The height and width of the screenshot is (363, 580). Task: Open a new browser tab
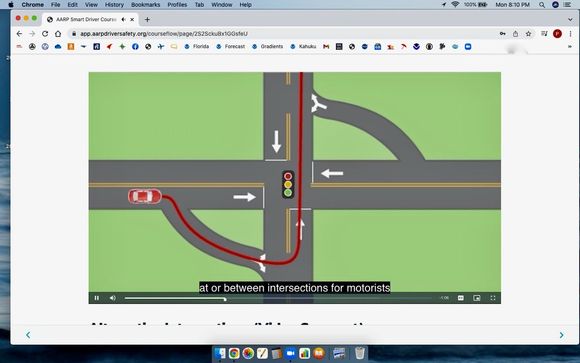147,20
